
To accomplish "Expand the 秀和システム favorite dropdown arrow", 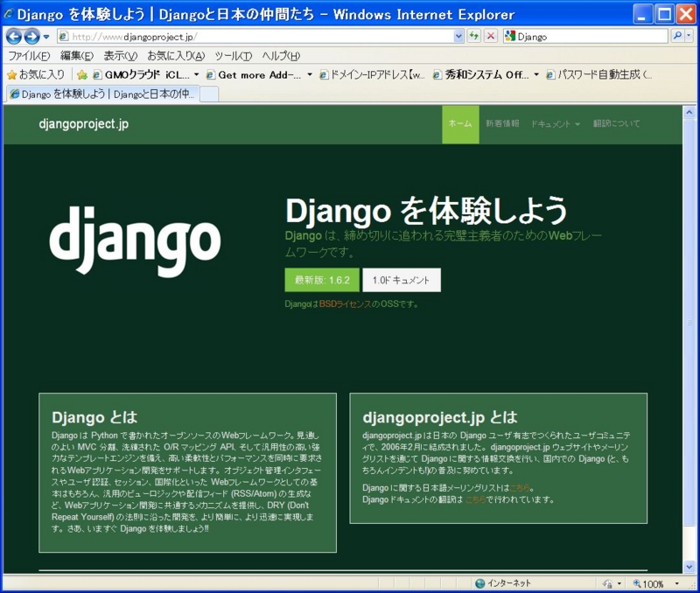I will [536, 75].
